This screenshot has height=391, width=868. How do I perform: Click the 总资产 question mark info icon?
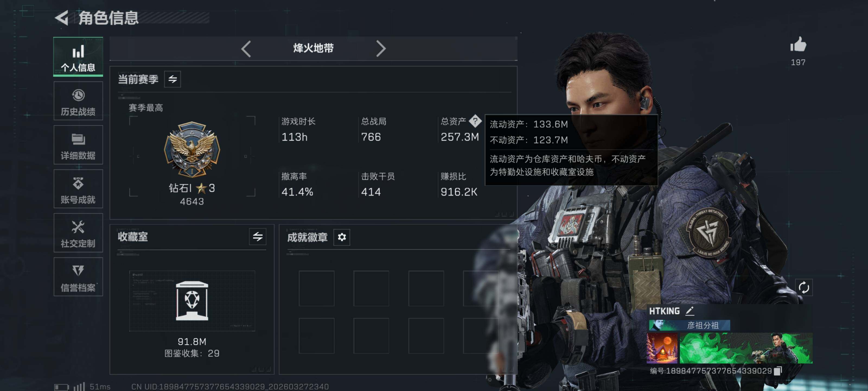point(475,121)
